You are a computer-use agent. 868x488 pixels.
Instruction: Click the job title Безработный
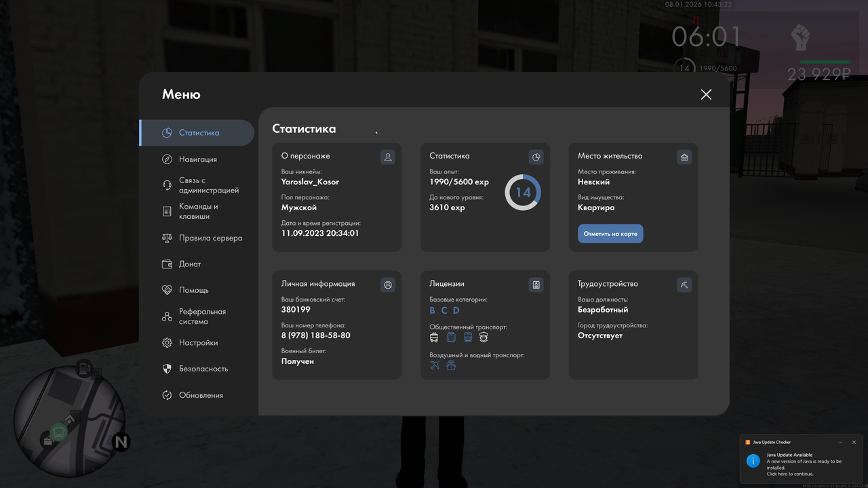603,310
